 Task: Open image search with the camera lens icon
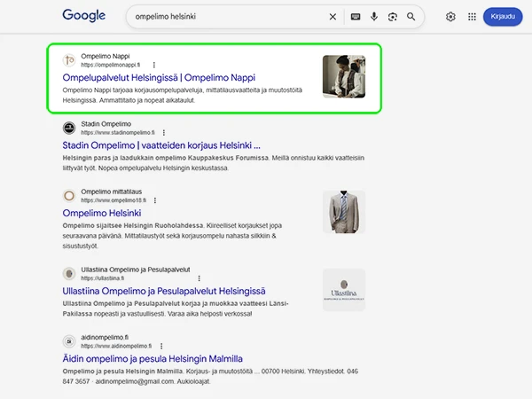[393, 17]
